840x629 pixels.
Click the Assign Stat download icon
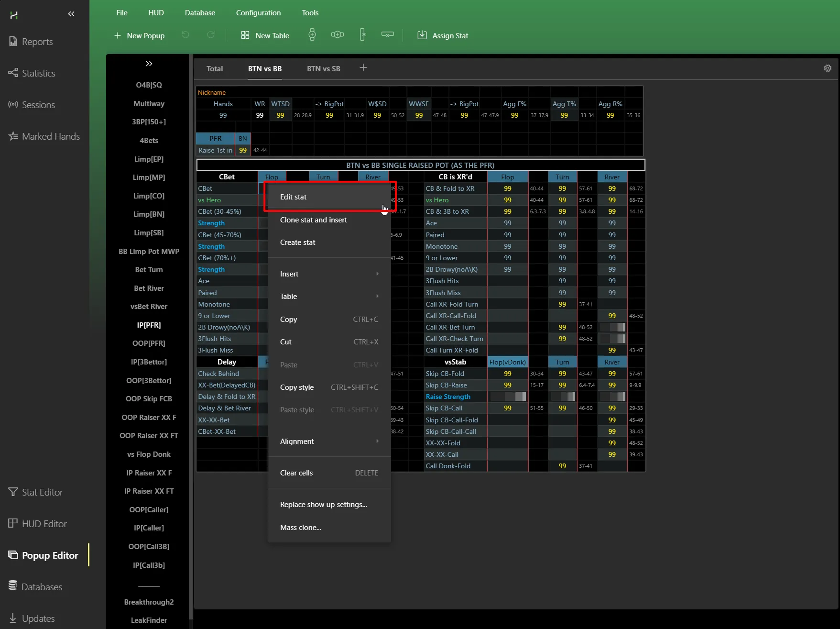422,35
